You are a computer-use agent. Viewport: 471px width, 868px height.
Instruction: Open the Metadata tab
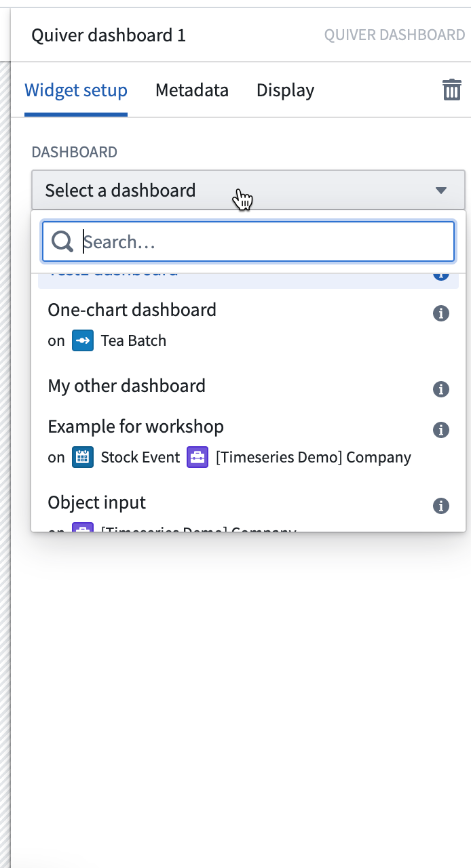point(192,90)
